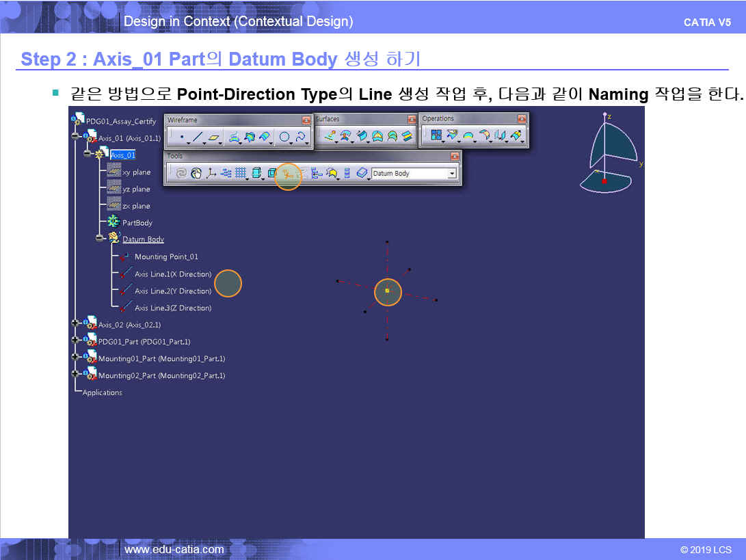746x560 pixels.
Task: Expand the Mounting01_Part tree node
Action: pyautogui.click(x=75, y=358)
